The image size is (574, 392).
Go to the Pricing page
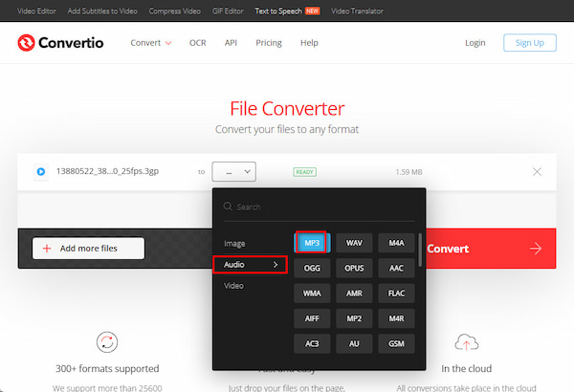tap(269, 43)
